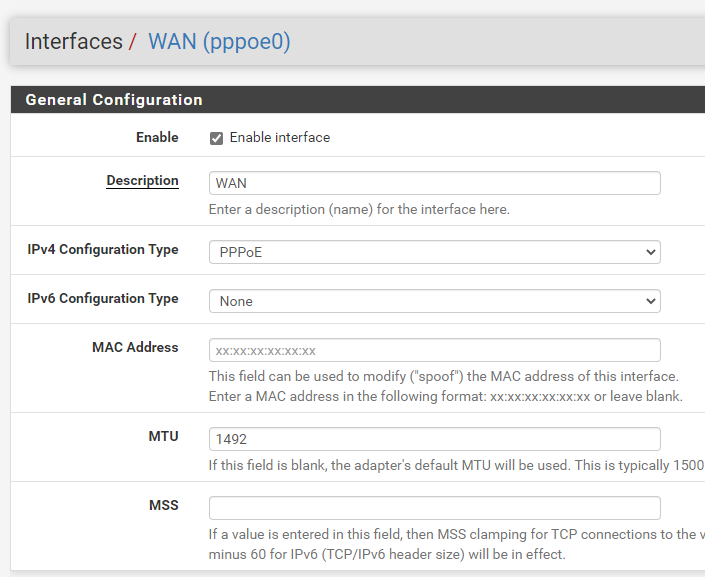Click the bold 'Enable' row label
The height and width of the screenshot is (577, 705).
157,137
